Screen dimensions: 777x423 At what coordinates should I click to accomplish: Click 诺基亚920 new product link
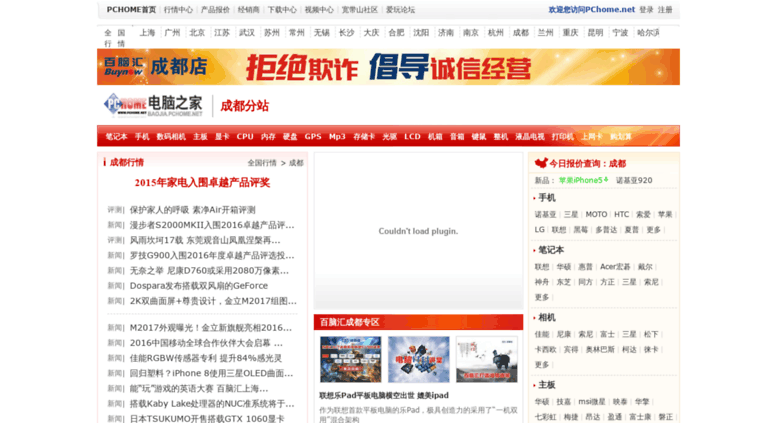click(634, 180)
